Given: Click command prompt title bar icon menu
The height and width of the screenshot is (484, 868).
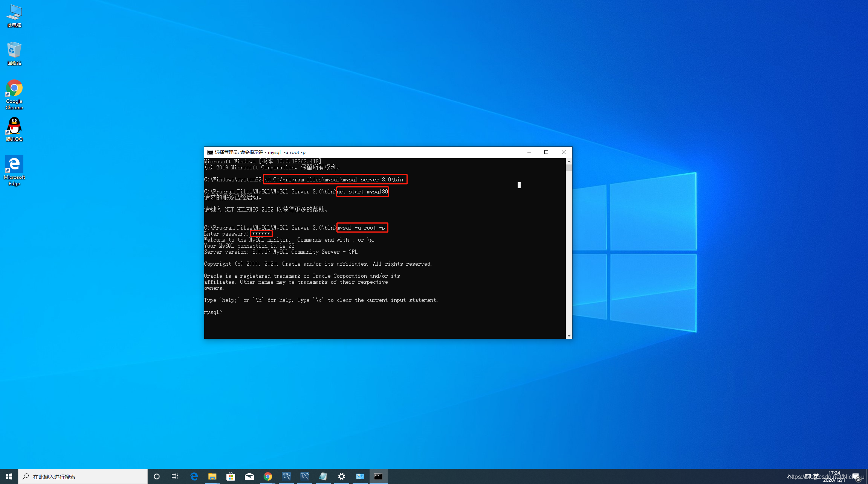Looking at the screenshot, I should tap(210, 152).
